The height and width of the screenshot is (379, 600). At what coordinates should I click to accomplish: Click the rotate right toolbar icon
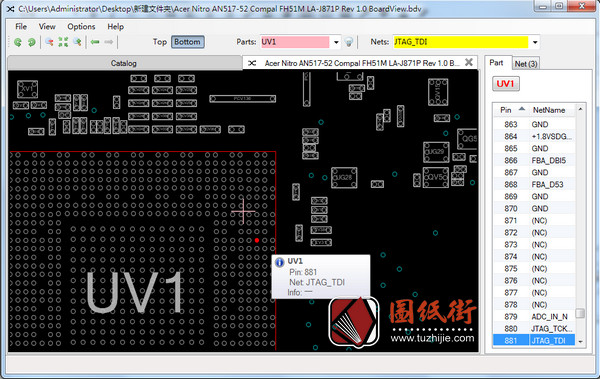(x=32, y=42)
